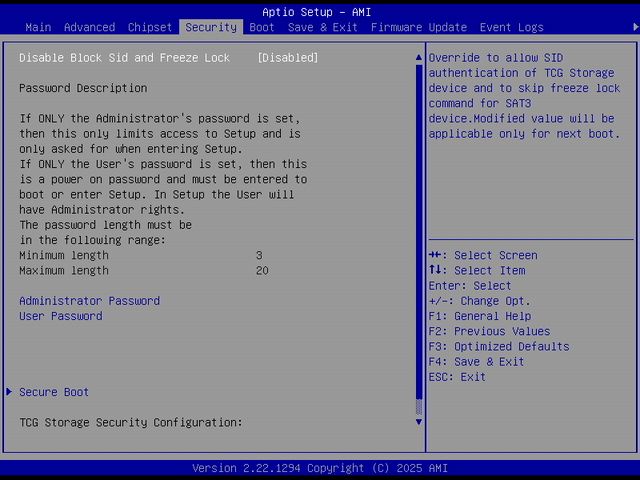Image resolution: width=640 pixels, height=480 pixels.
Task: Click the scrollbar down arrow
Action: coord(419,422)
